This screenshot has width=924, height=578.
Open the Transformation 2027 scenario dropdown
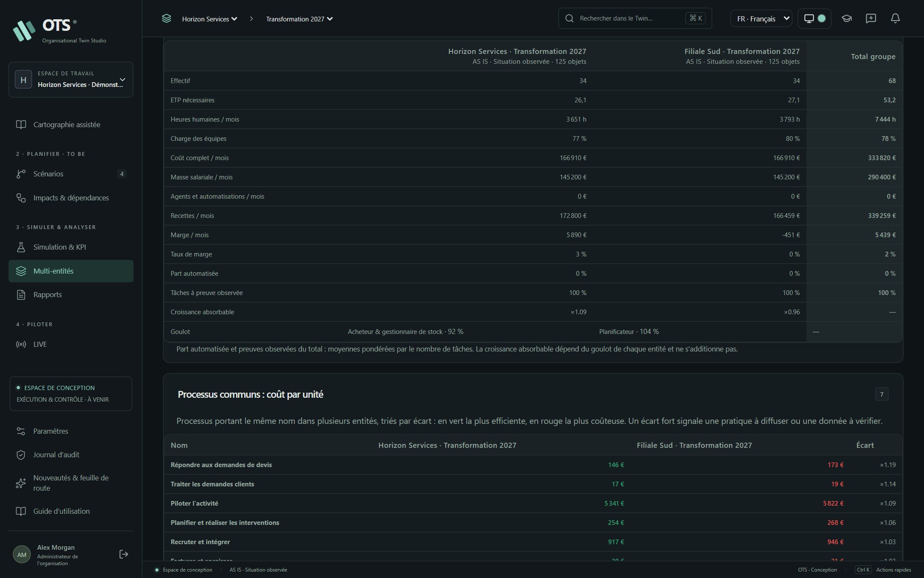299,19
